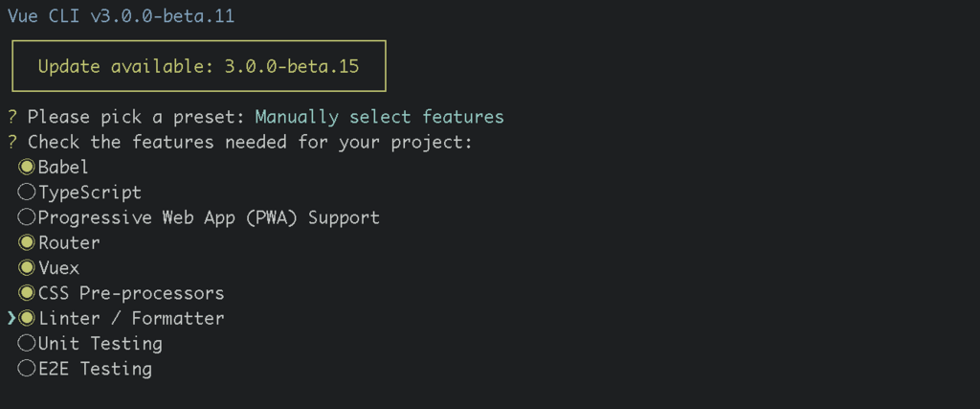Click the question mark before Check the features

pos(11,142)
